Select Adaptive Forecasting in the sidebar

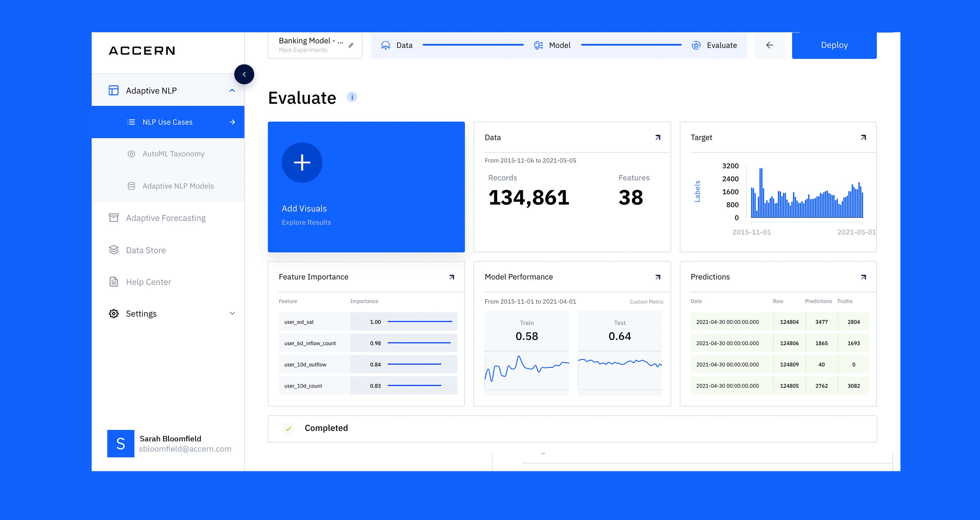pyautogui.click(x=165, y=218)
